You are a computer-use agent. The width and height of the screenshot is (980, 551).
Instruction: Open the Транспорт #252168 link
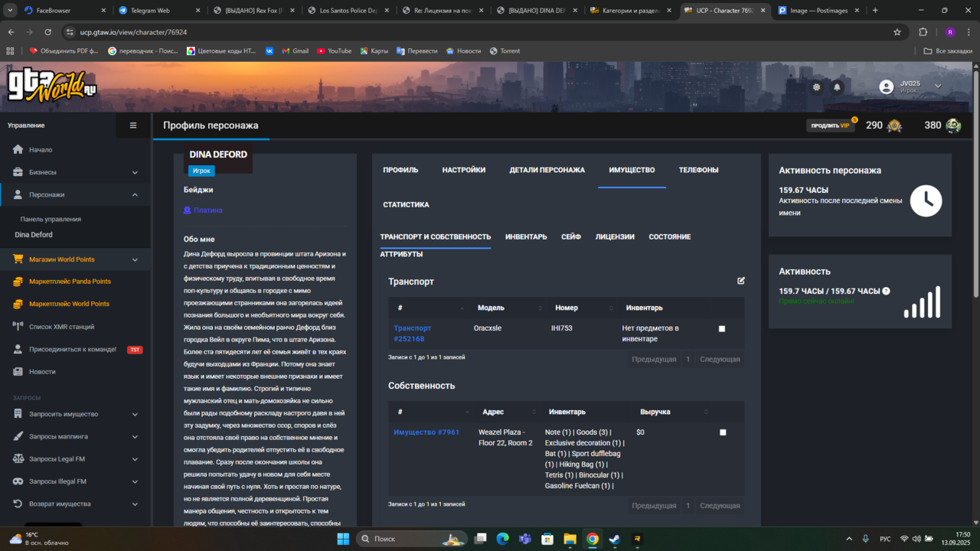coord(413,333)
